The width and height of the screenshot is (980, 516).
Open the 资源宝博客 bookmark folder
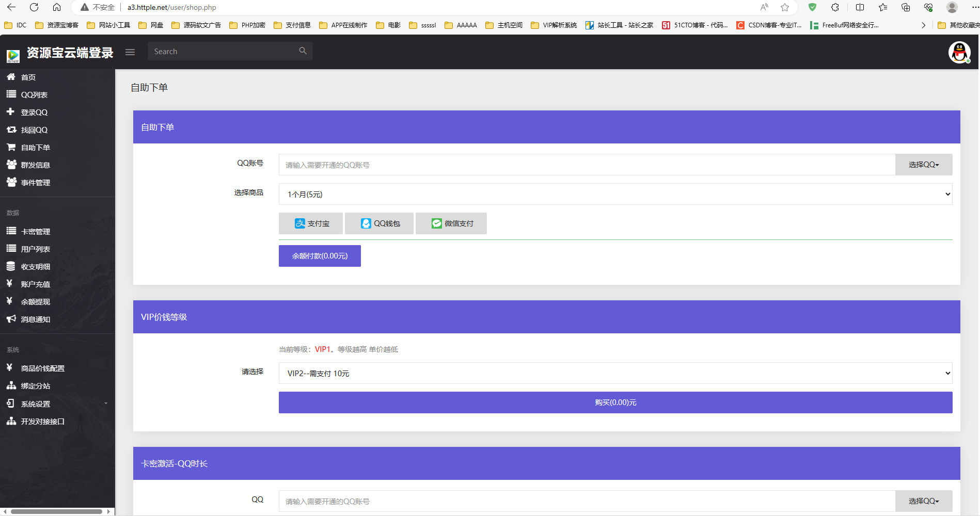(57, 25)
